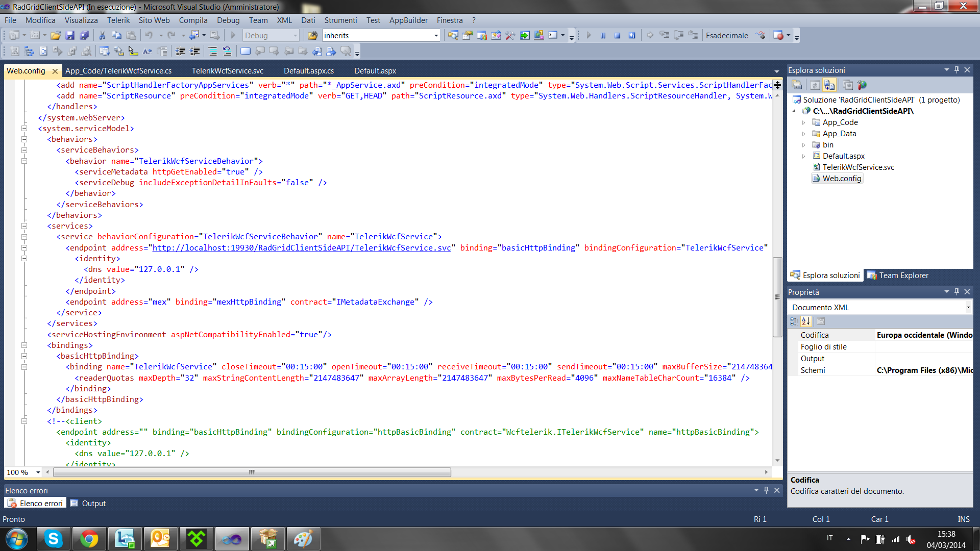Image resolution: width=980 pixels, height=551 pixels.
Task: Select the Elenco errori tab
Action: click(35, 504)
